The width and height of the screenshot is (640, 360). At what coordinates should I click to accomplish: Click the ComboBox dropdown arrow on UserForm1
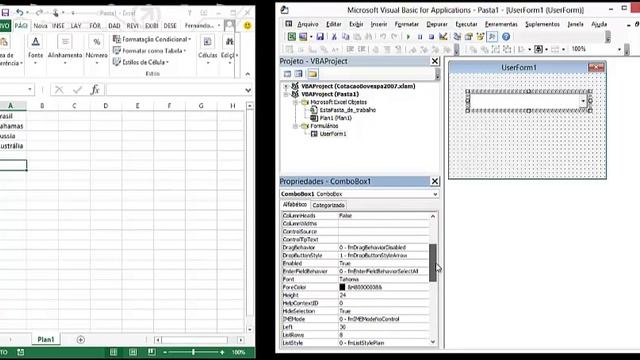[x=583, y=101]
